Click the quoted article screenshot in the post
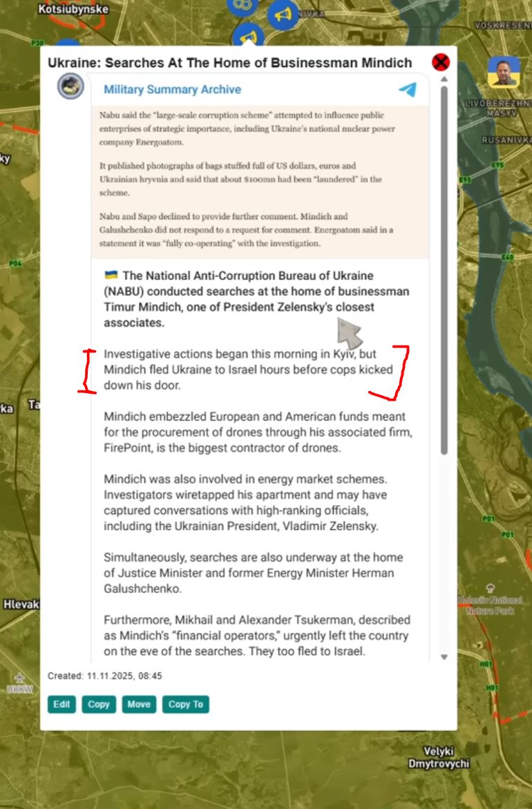 click(x=260, y=182)
